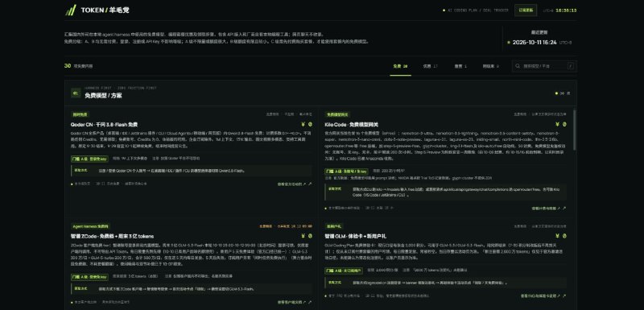Click the 免费模型网关 tag on Kilo Code card
Screen dimensions: 644x310
click(337, 114)
